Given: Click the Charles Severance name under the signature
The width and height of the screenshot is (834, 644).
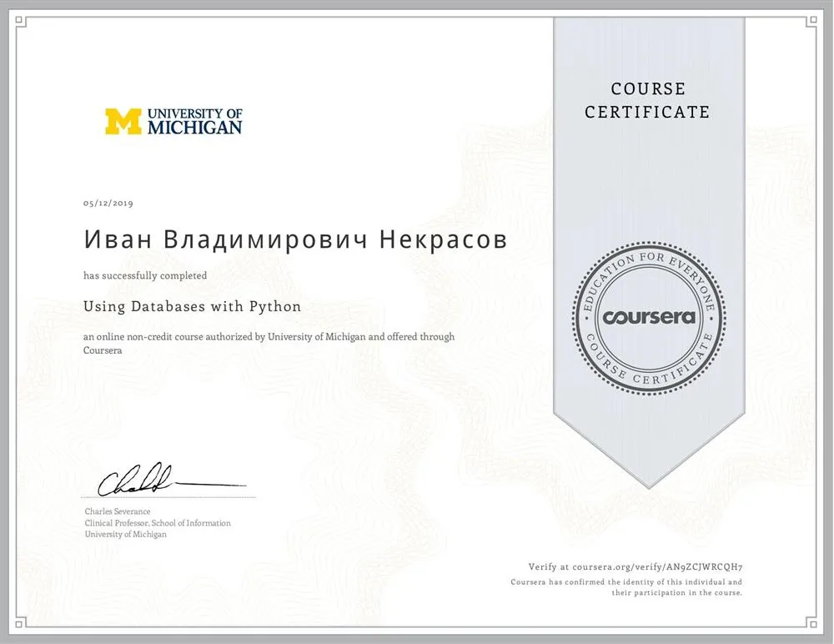Looking at the screenshot, I should click(118, 511).
